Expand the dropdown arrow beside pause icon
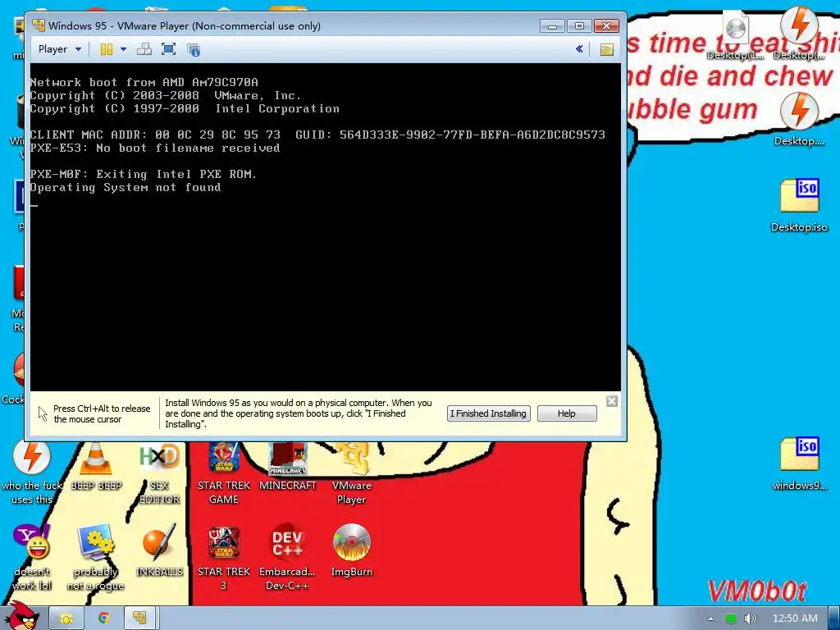The height and width of the screenshot is (630, 840). pos(123,49)
